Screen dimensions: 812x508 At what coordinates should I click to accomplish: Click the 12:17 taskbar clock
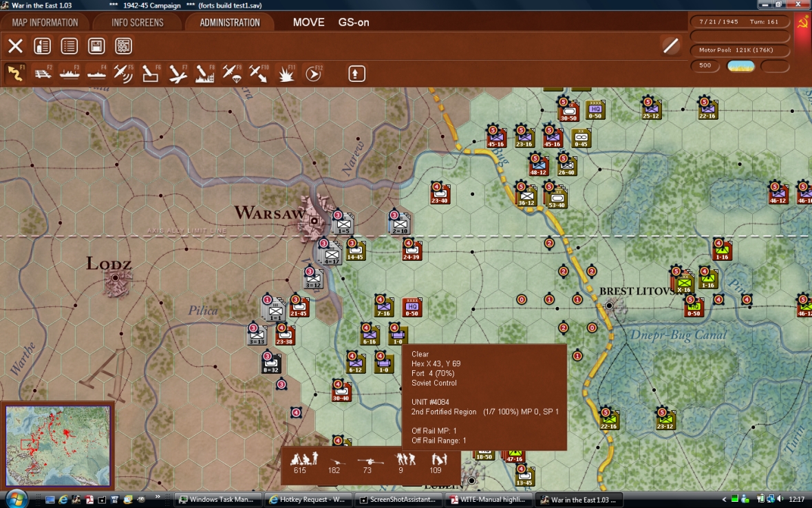click(x=796, y=500)
